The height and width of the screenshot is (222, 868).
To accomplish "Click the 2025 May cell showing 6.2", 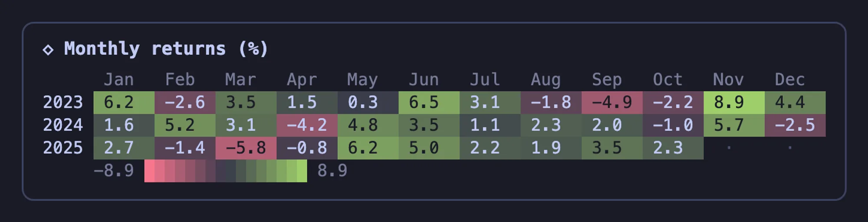I will click(368, 148).
